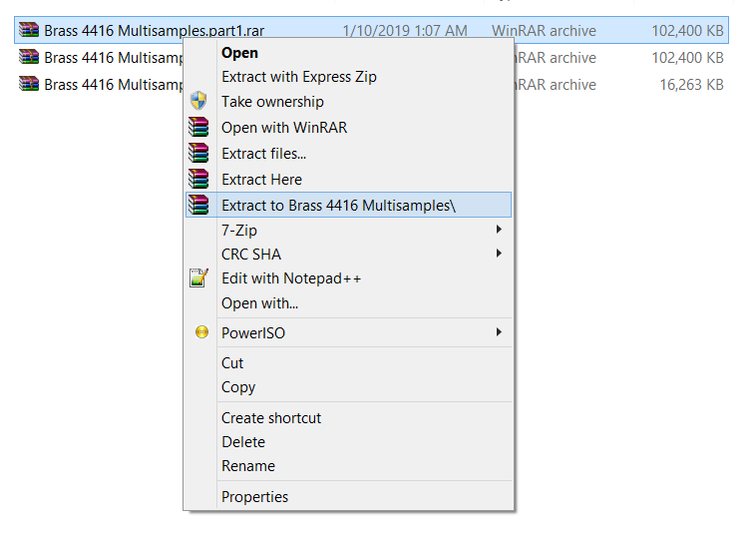Click the PowerISO disc icon

pos(202,332)
